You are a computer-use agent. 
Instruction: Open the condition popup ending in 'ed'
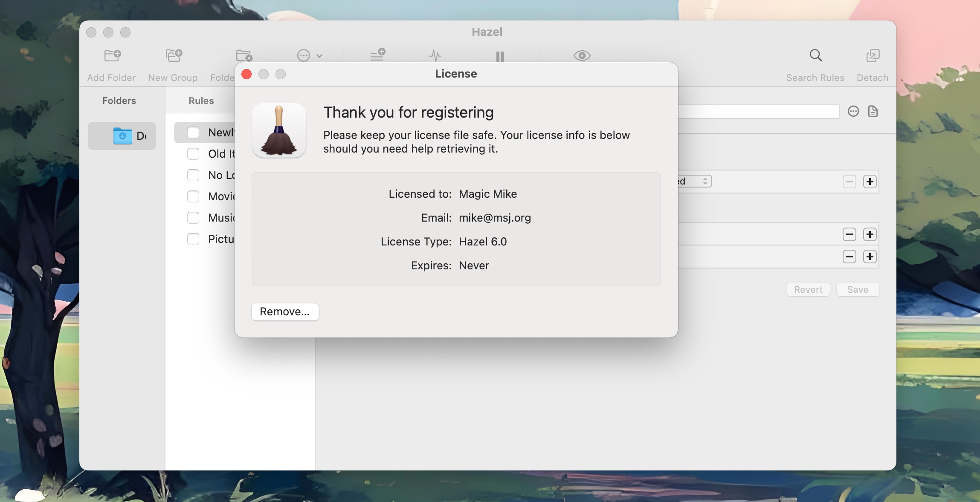click(695, 181)
